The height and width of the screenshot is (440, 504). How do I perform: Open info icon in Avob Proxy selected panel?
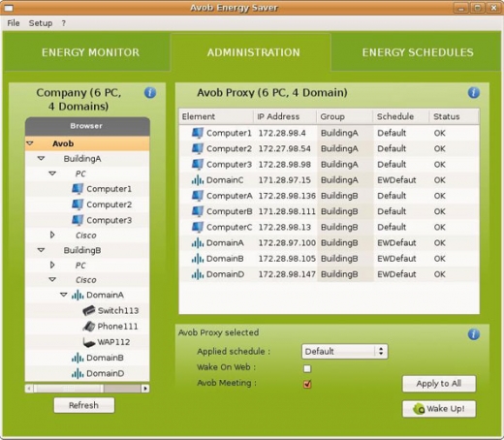474,334
